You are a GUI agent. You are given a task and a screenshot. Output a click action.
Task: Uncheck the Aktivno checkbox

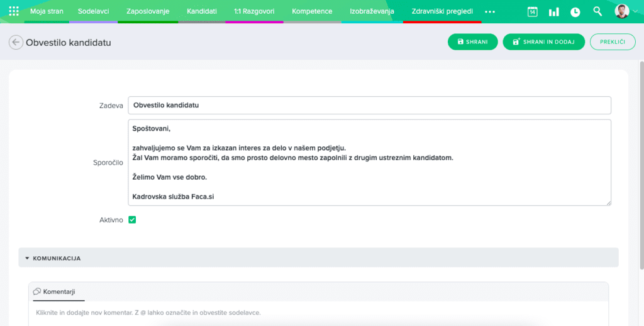pyautogui.click(x=132, y=220)
